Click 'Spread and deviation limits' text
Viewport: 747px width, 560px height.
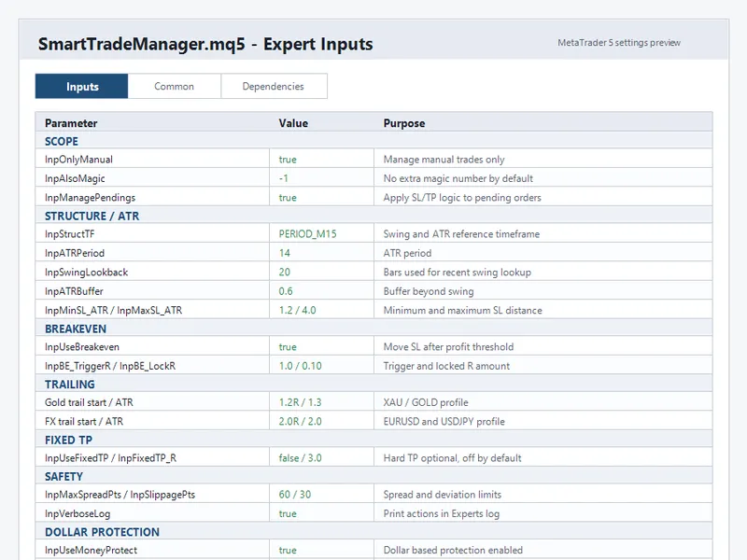[x=443, y=496]
